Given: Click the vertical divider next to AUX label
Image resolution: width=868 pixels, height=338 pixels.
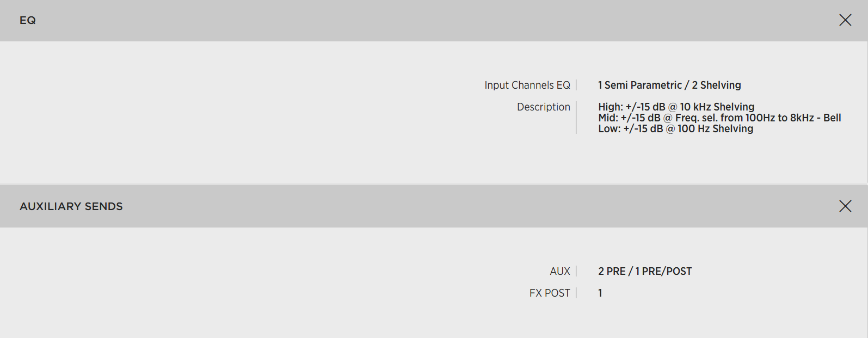Looking at the screenshot, I should click(576, 271).
